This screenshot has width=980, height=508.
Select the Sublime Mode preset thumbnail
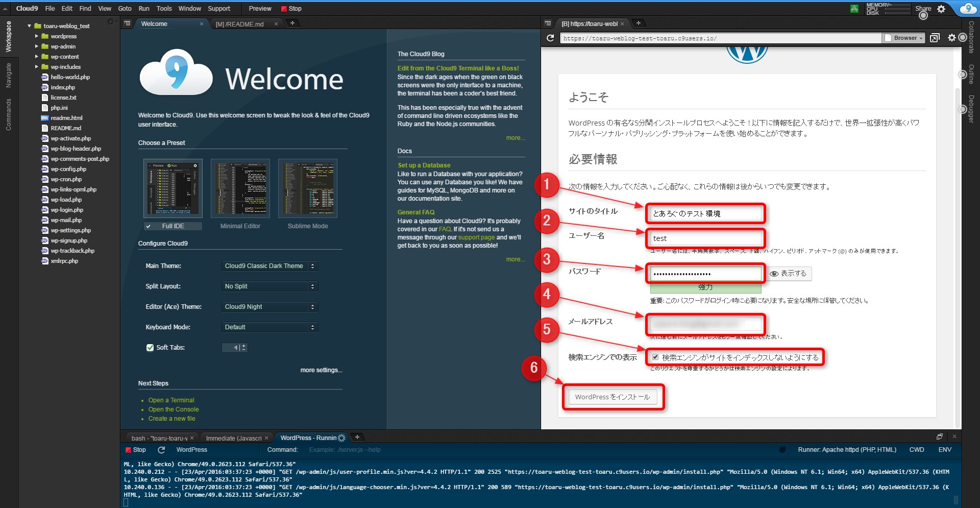click(x=308, y=188)
